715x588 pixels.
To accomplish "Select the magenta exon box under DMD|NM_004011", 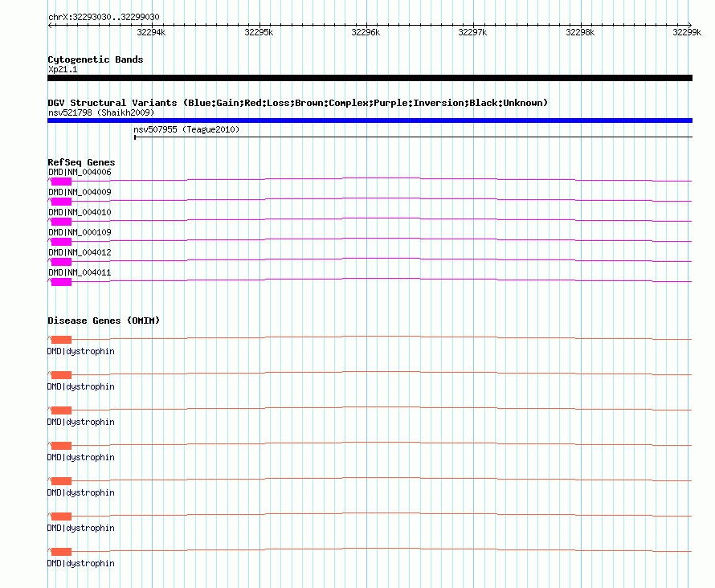I will coord(62,282).
